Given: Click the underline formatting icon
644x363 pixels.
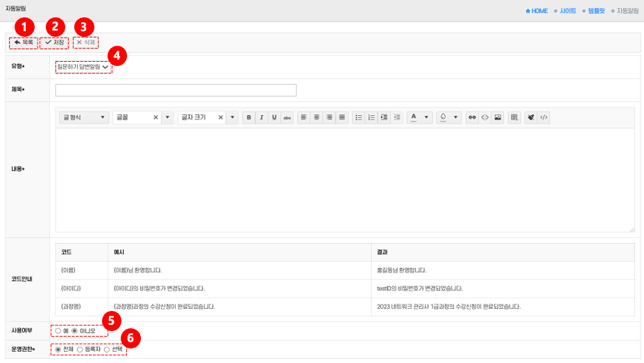Looking at the screenshot, I should (274, 118).
